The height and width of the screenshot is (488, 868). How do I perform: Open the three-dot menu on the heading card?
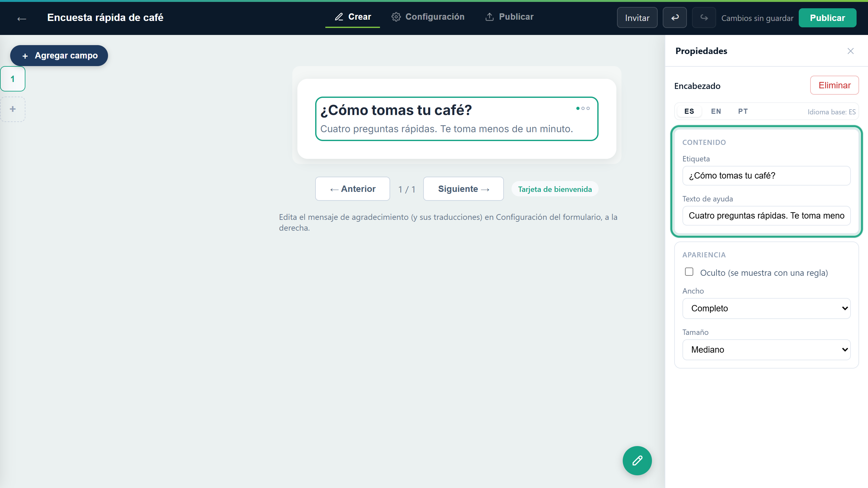pos(583,108)
